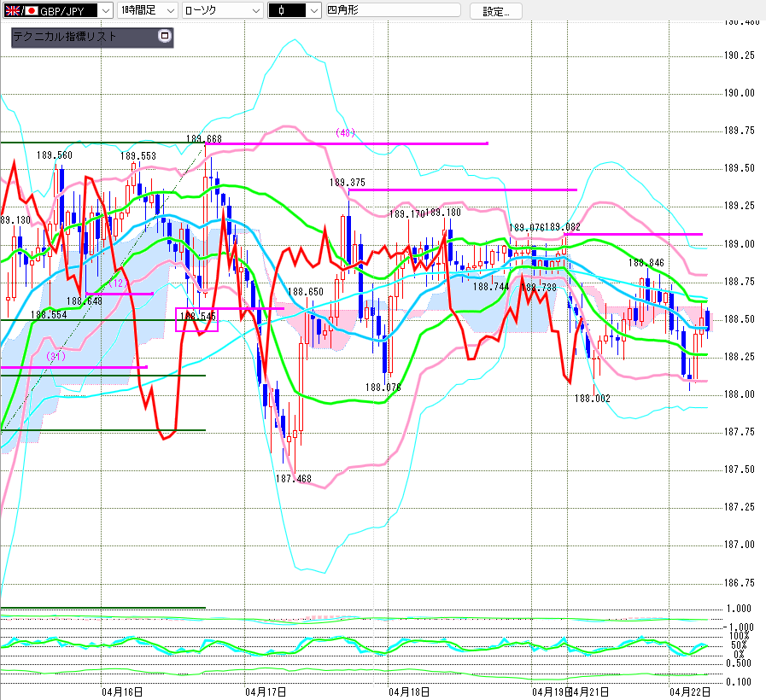This screenshot has width=766, height=700.
Task: Open the ローソク chart type dropdown
Action: pos(222,10)
